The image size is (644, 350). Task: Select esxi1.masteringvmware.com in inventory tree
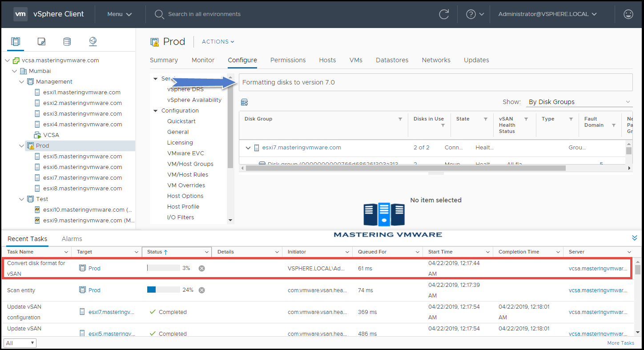82,93
